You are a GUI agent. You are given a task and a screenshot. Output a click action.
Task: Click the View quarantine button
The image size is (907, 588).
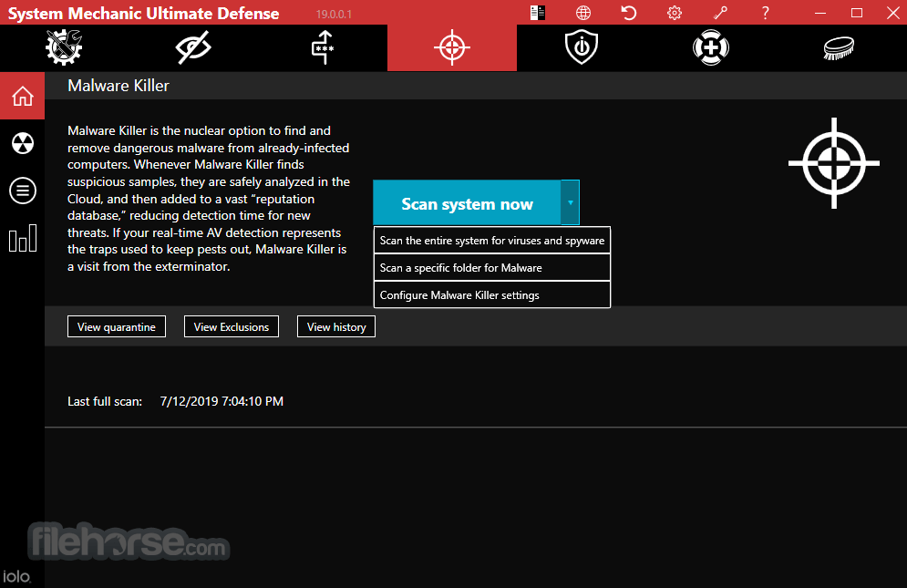coord(117,326)
